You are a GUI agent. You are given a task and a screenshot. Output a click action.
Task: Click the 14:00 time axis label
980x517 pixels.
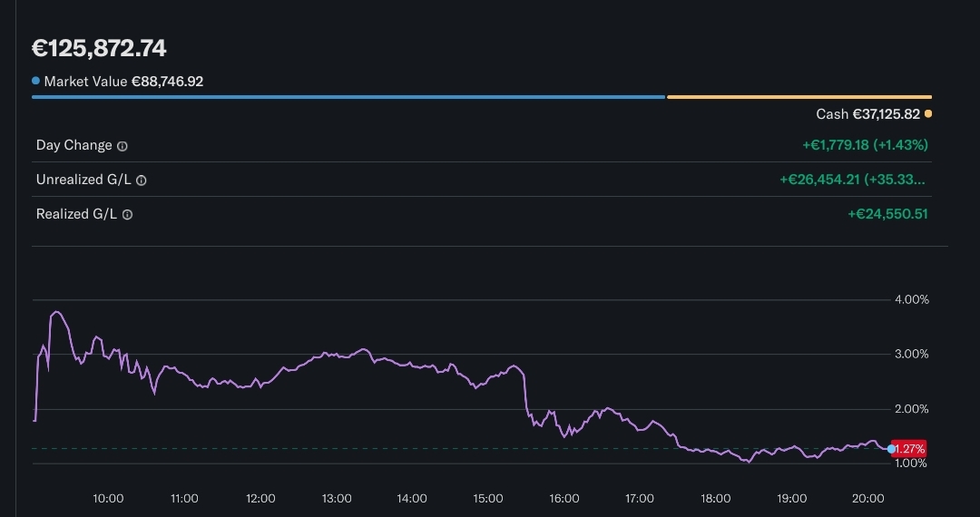[412, 498]
